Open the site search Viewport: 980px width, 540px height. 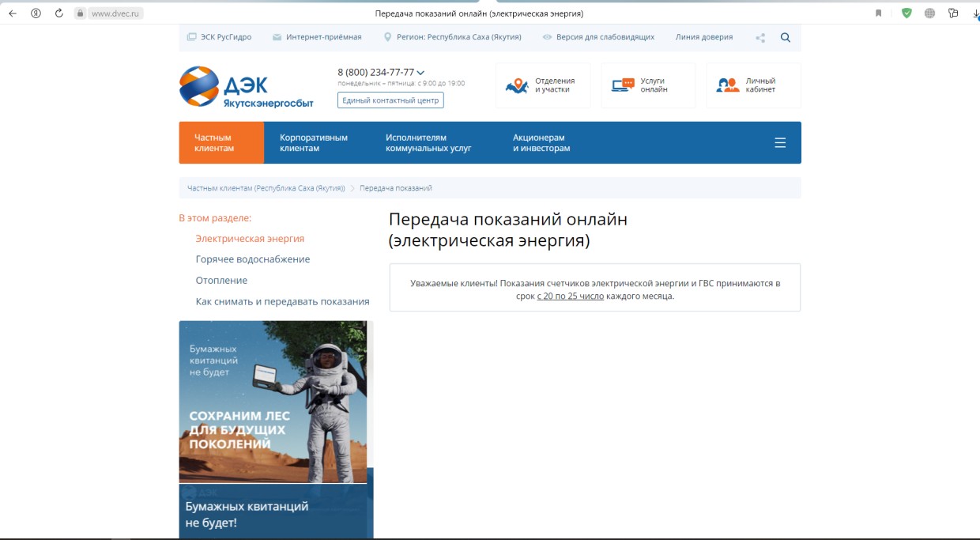(783, 37)
